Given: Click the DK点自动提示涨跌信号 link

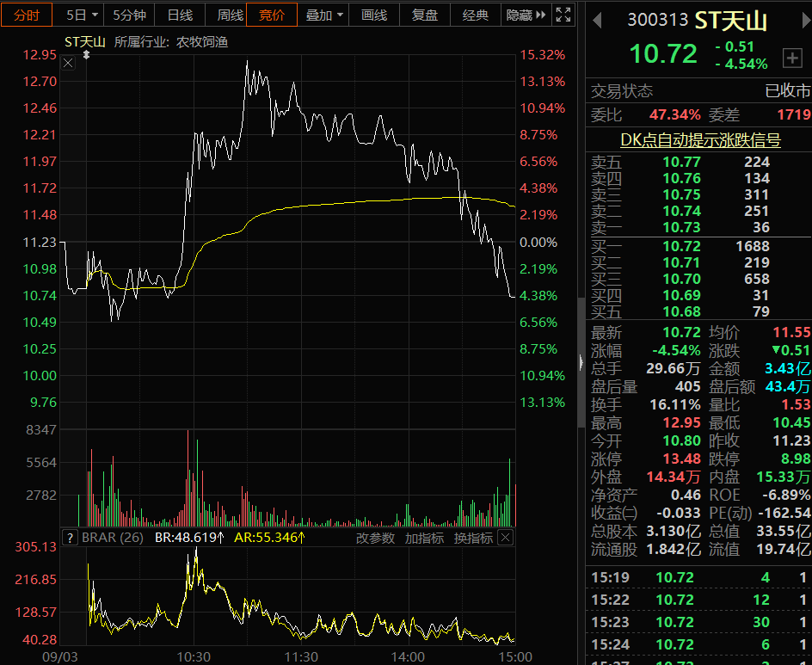Looking at the screenshot, I should coord(700,139).
